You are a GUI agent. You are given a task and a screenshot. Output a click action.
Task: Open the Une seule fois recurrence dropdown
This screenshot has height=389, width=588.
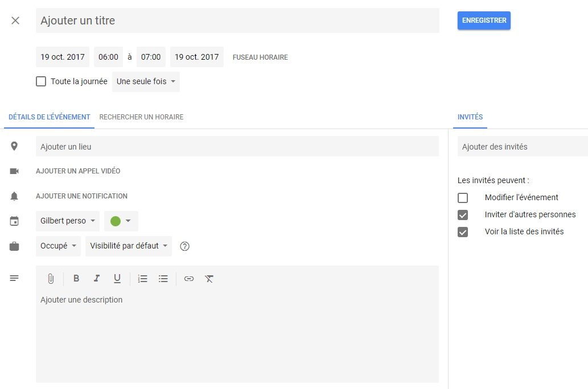click(146, 81)
